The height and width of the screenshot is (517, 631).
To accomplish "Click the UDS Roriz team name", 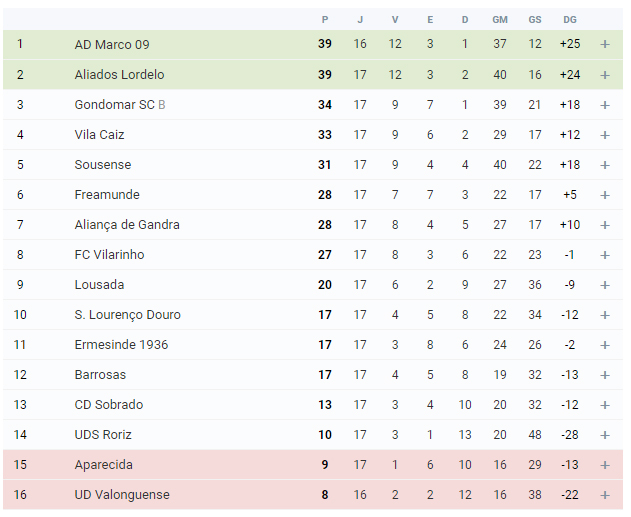I will [x=103, y=435].
